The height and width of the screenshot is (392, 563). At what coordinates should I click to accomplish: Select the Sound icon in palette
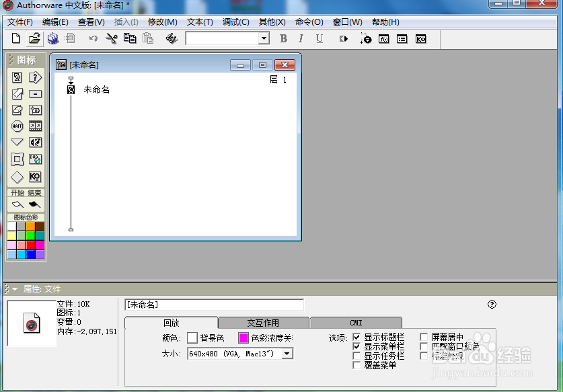click(35, 142)
